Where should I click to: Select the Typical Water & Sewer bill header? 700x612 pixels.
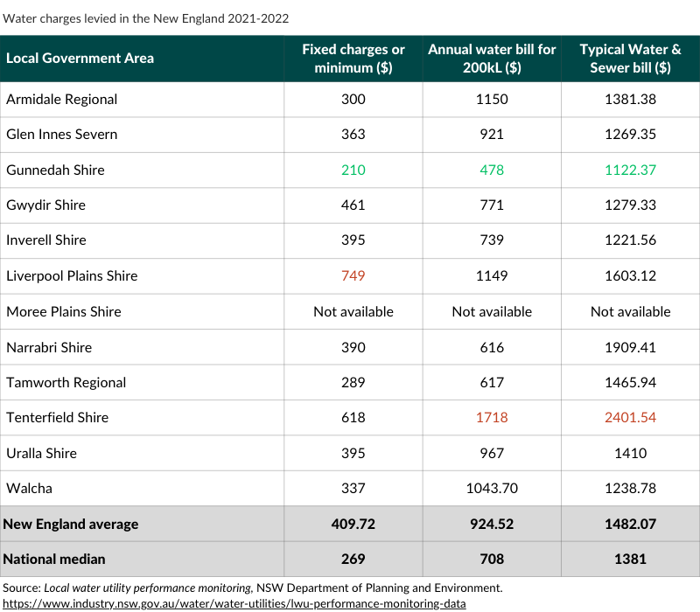pyautogui.click(x=630, y=59)
